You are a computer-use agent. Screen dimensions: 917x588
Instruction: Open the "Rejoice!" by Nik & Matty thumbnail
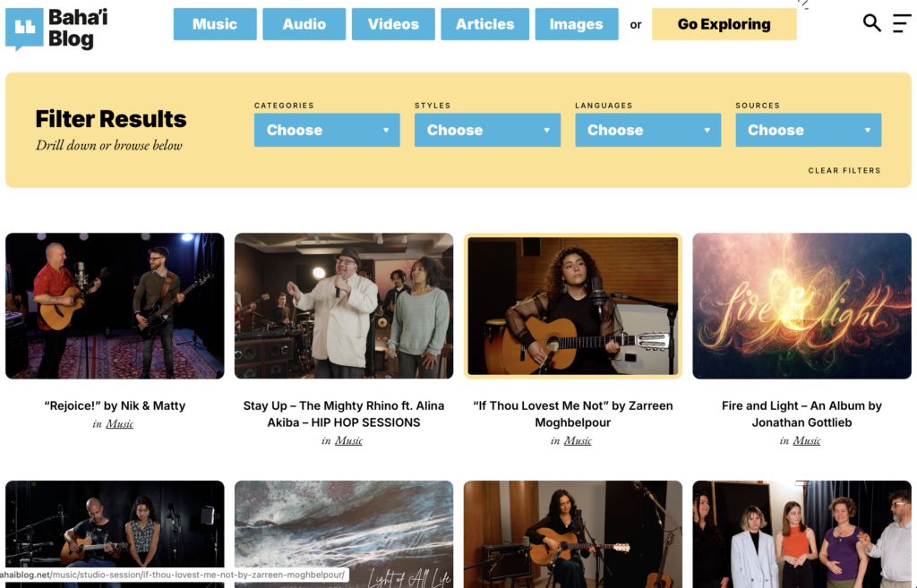pyautogui.click(x=115, y=305)
